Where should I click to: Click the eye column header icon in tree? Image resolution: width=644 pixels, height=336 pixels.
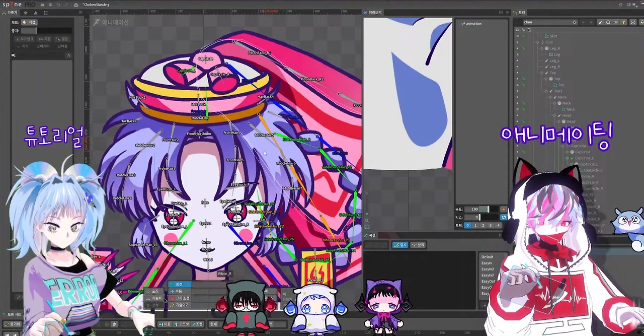point(517,30)
